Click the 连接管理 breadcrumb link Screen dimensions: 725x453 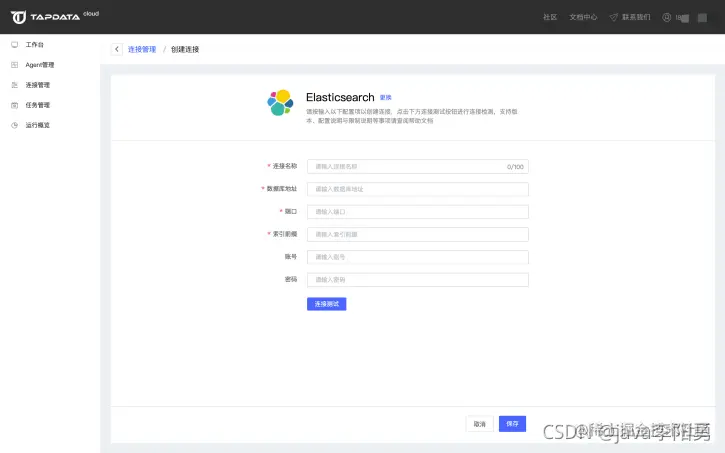pyautogui.click(x=142, y=49)
